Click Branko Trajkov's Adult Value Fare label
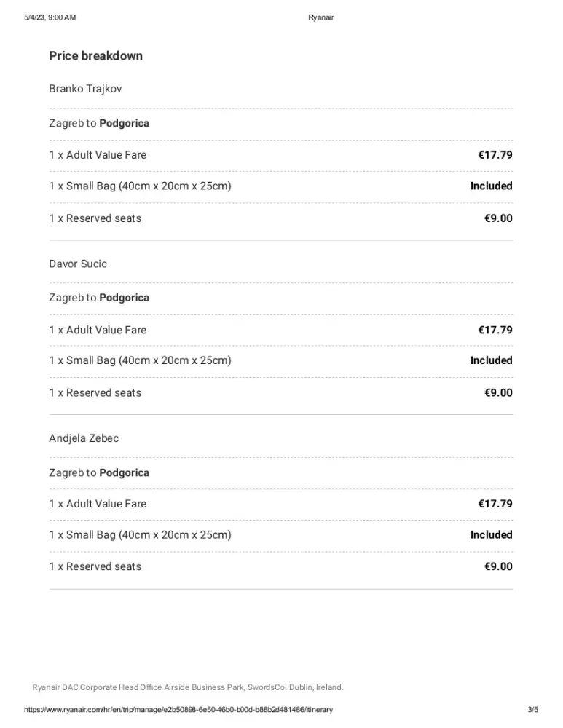Image resolution: width=563 pixels, height=728 pixels. (x=98, y=154)
